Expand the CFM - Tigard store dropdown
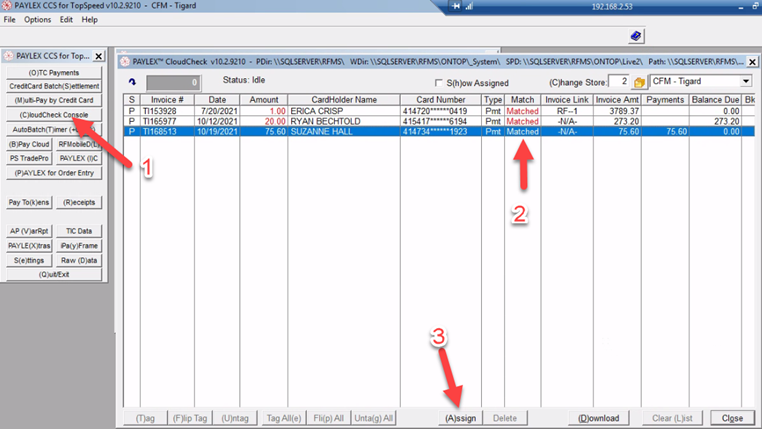Image resolution: width=762 pixels, height=429 pixels. pos(745,81)
